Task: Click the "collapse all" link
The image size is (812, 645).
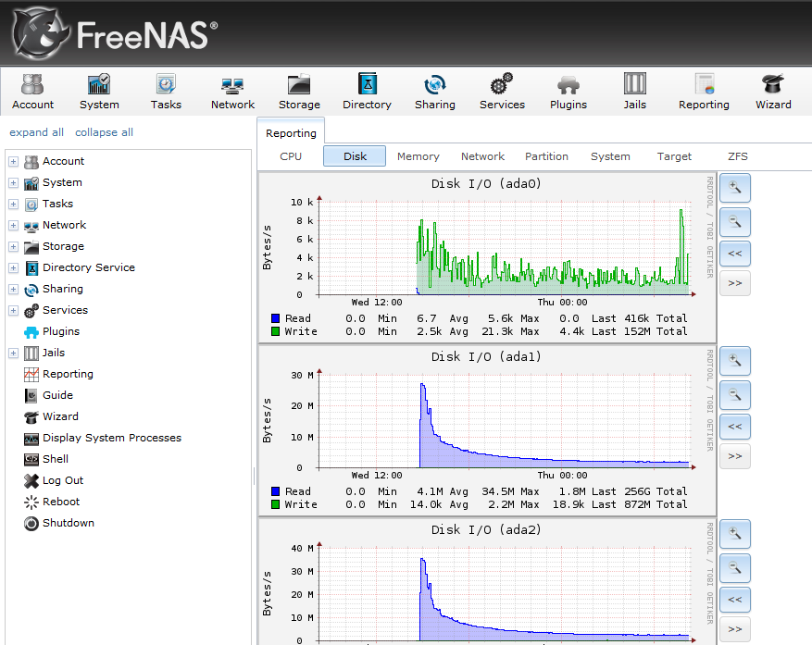Action: click(104, 132)
